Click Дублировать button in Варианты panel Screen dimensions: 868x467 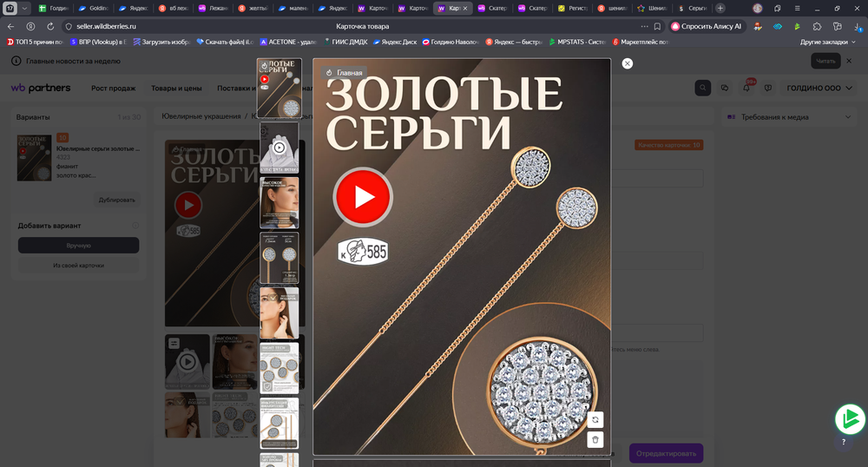click(117, 200)
